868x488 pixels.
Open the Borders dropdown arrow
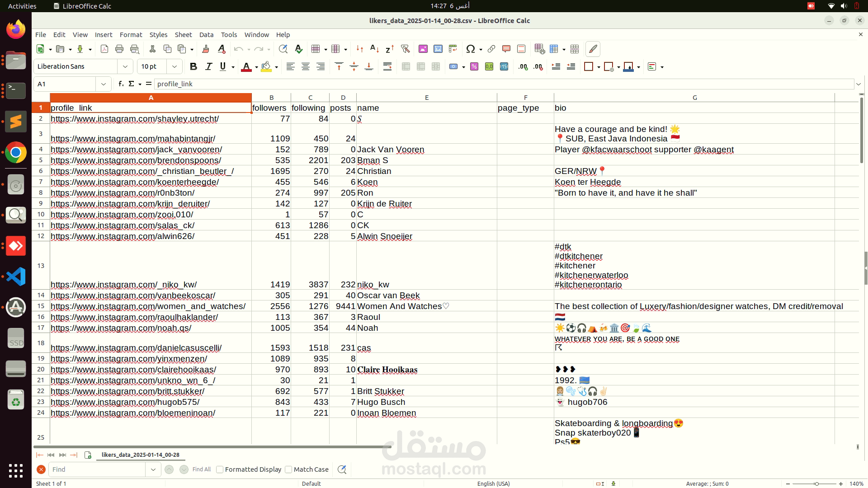[x=599, y=67]
